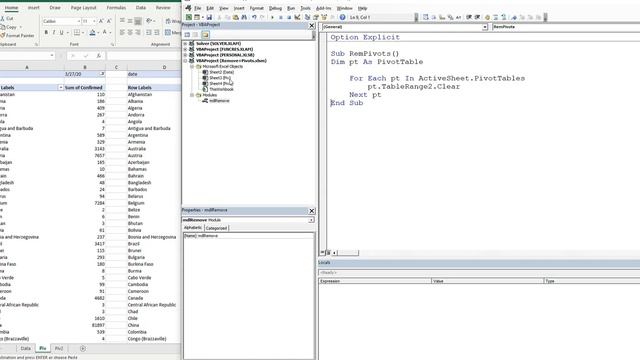Image resolution: width=640 pixels, height=360 pixels.
Task: Click Increase Font Size icon in Excel ribbon
Action: (x=101, y=21)
